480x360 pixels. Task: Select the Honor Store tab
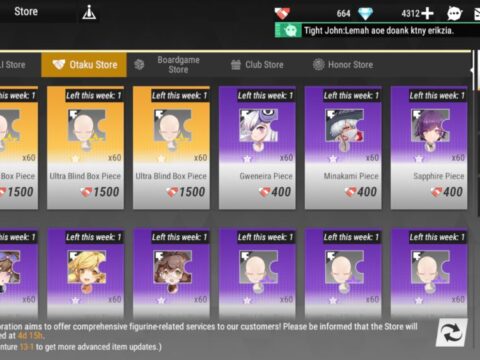[343, 65]
